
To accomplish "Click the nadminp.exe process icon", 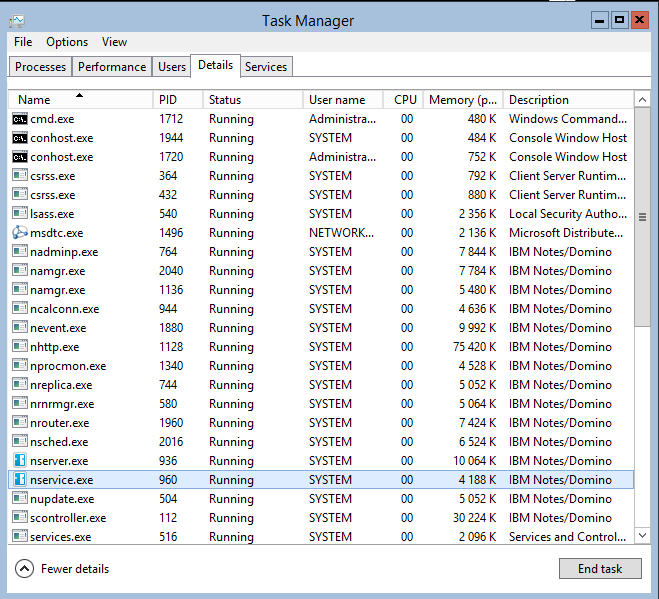I will tap(20, 251).
